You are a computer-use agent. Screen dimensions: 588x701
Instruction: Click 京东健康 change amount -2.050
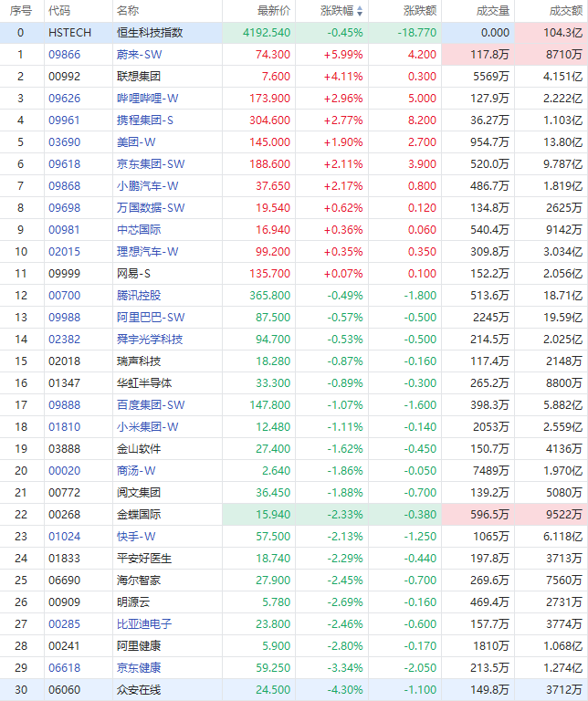pyautogui.click(x=419, y=668)
